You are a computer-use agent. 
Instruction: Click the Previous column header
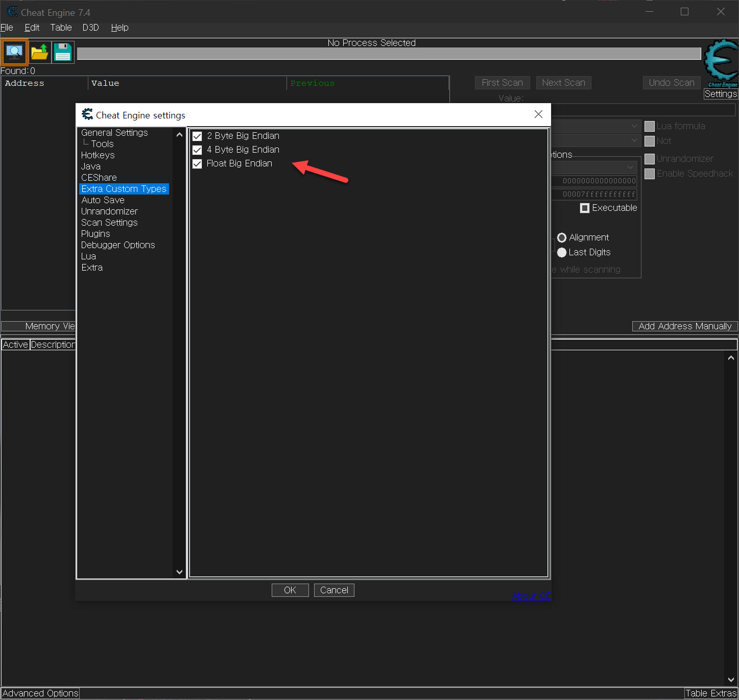pos(368,83)
